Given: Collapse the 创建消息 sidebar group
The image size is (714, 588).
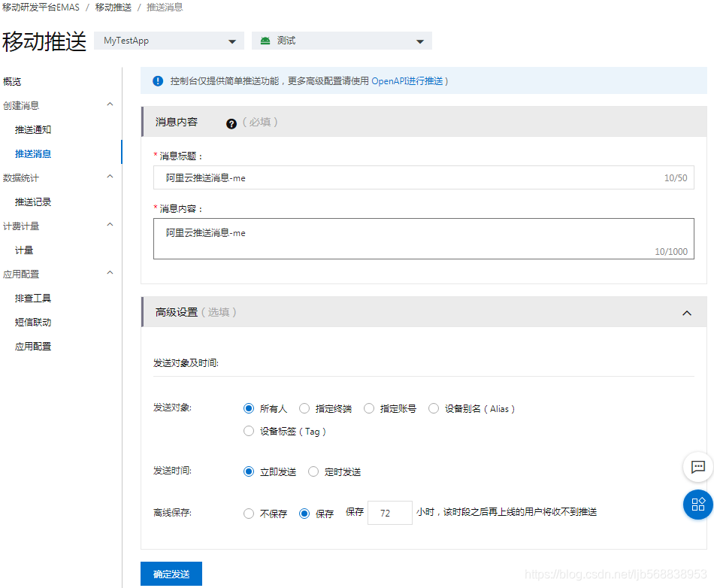Looking at the screenshot, I should pyautogui.click(x=110, y=105).
